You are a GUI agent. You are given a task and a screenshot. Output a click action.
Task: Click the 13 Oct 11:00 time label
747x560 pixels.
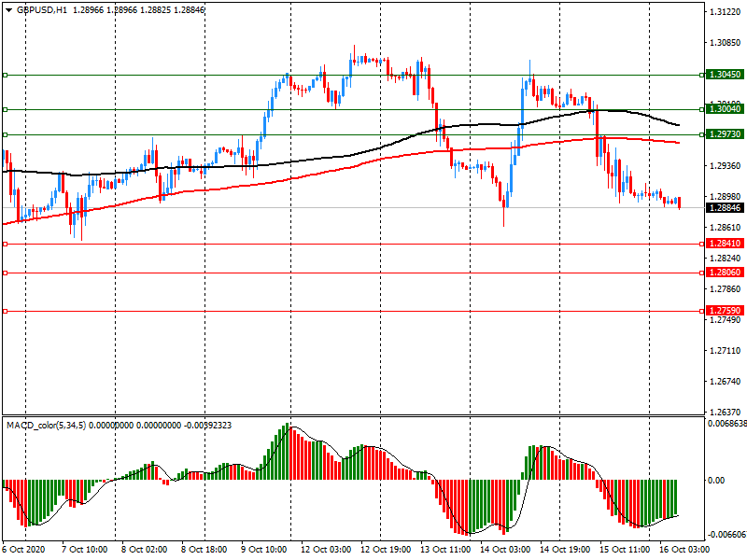coord(445,550)
